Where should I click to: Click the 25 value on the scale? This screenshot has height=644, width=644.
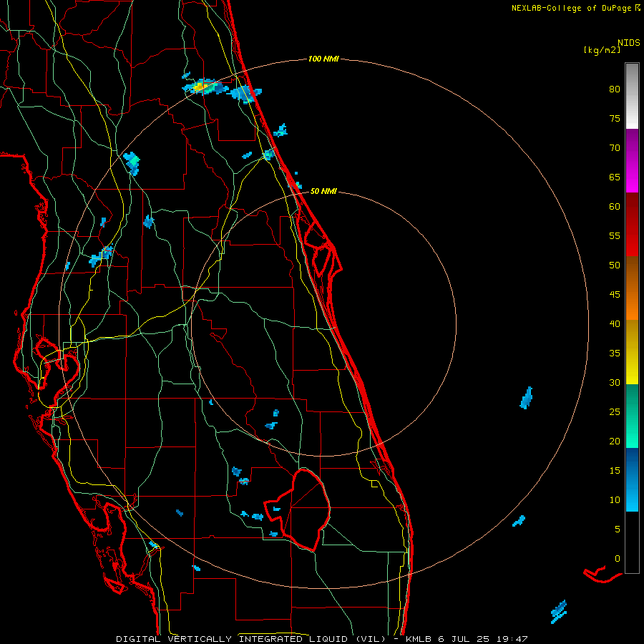(615, 412)
